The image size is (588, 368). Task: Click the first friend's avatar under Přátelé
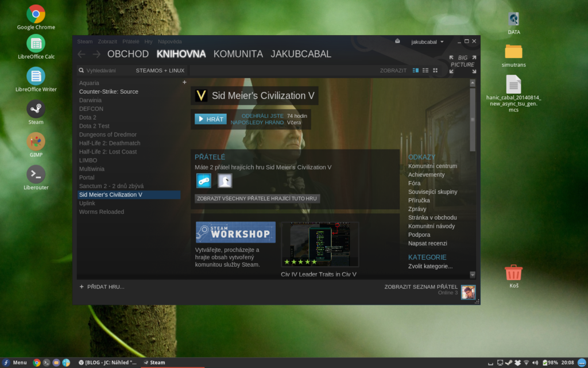[203, 181]
